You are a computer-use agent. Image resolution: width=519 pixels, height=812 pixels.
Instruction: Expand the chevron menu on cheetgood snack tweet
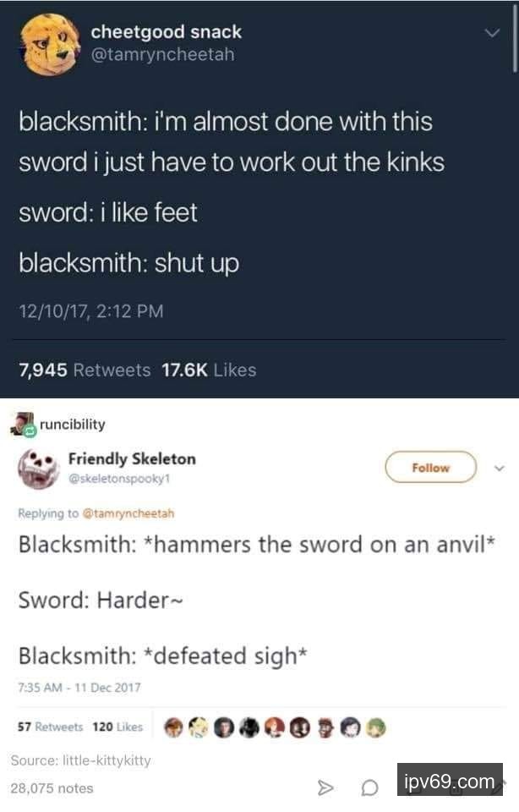click(492, 33)
